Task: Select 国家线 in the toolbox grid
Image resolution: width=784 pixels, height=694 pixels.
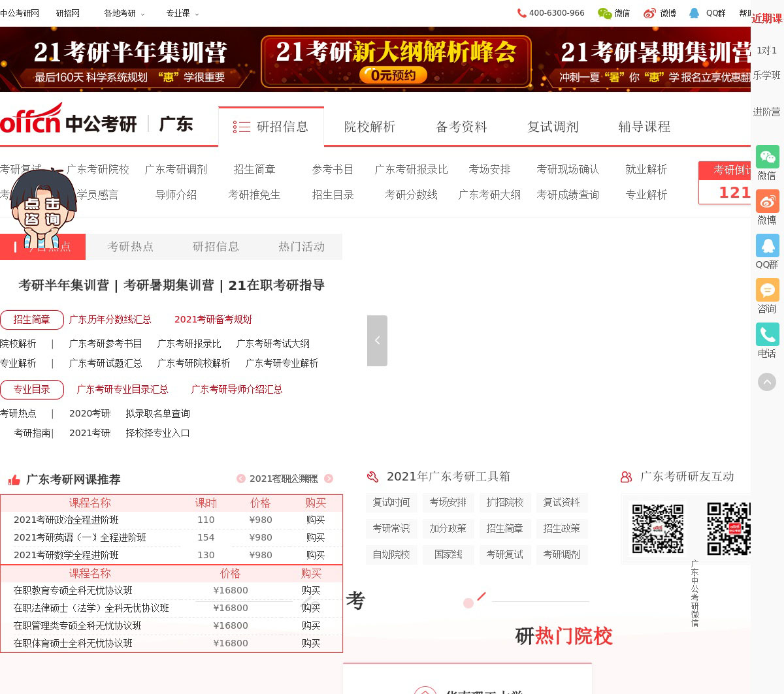Action: coord(448,554)
